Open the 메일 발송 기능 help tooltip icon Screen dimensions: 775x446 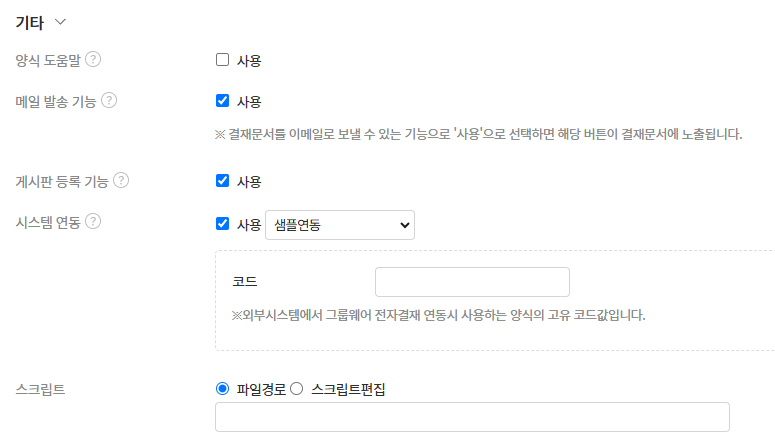[x=109, y=100]
